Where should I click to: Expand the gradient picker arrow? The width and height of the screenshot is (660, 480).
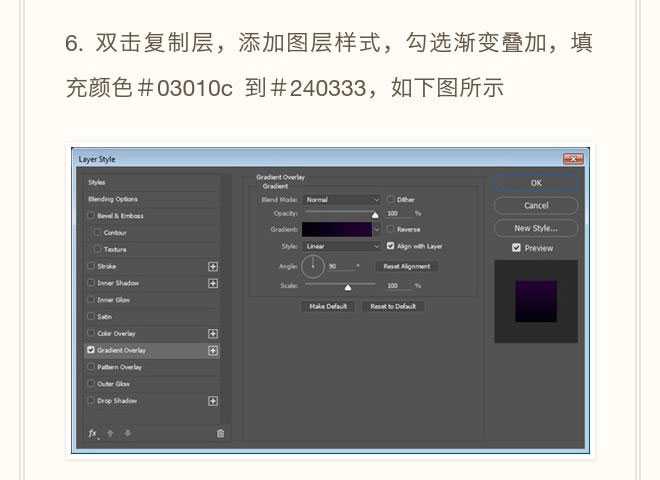pos(377,229)
